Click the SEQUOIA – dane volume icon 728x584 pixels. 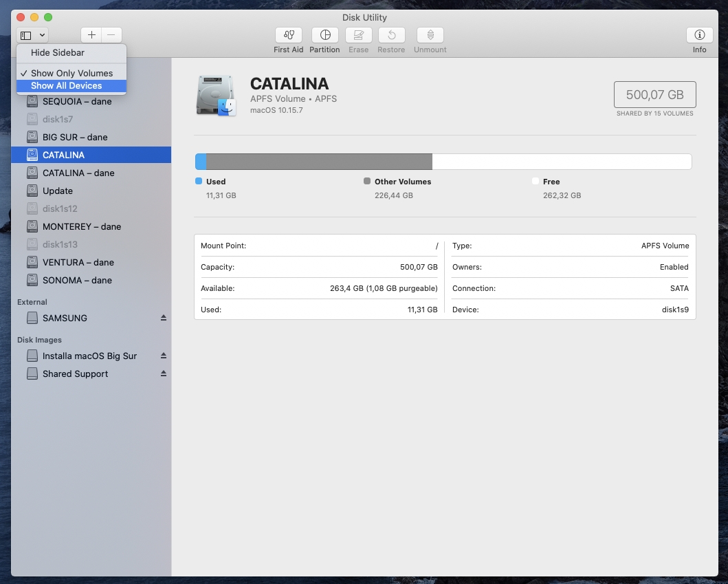32,101
